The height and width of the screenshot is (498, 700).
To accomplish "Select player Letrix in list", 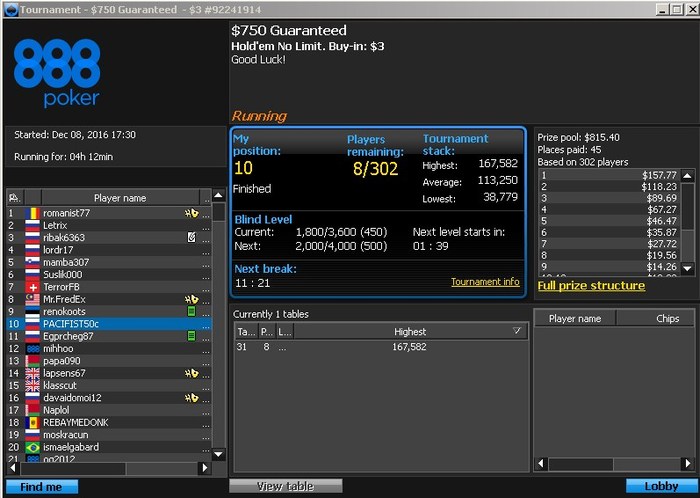I will 108,225.
